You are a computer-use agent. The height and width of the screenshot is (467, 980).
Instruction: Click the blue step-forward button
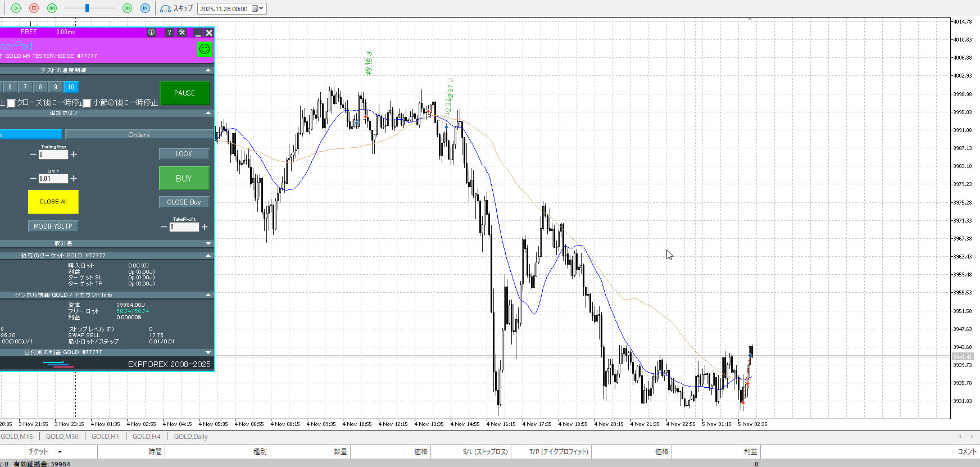[x=145, y=8]
